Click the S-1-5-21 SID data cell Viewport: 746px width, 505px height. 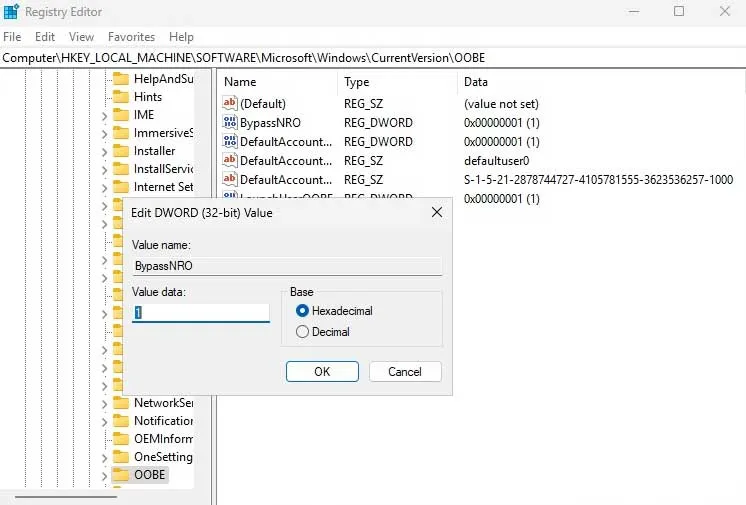[x=599, y=179]
